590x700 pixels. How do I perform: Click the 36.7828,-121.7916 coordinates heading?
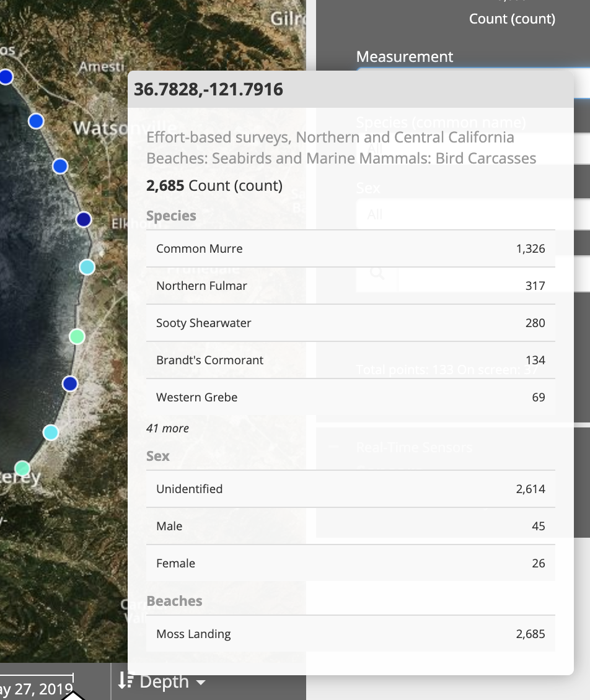(x=208, y=89)
